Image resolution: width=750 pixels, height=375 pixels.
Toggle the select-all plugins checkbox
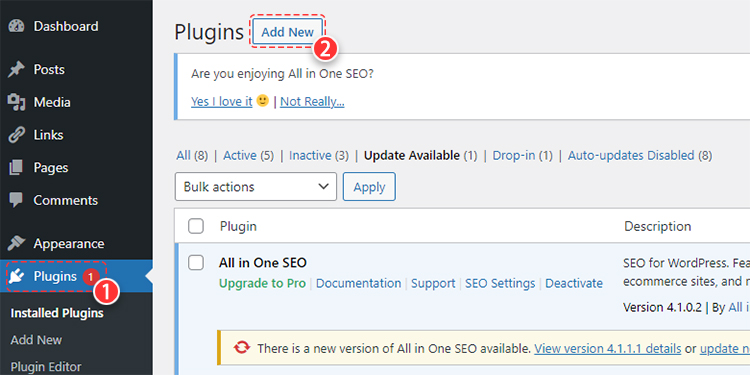(196, 226)
